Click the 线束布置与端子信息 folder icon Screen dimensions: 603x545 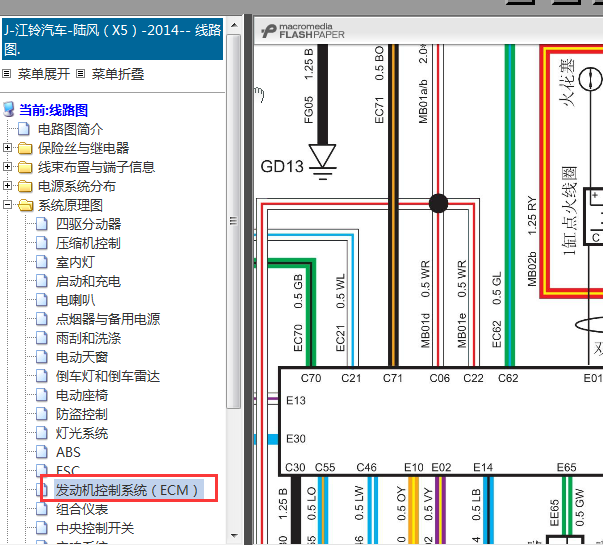coord(25,167)
